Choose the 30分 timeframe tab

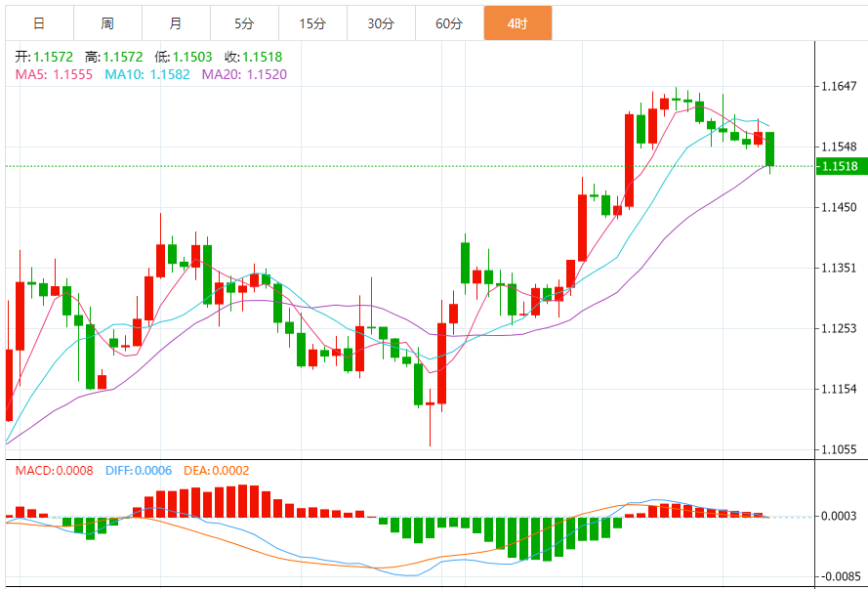pos(381,23)
